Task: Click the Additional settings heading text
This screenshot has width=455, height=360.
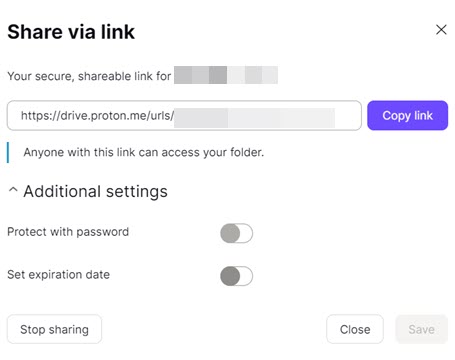Action: (x=95, y=191)
